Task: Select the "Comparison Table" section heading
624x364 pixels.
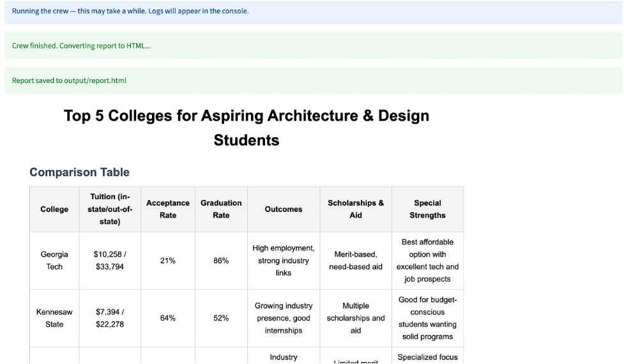Action: pos(79,172)
